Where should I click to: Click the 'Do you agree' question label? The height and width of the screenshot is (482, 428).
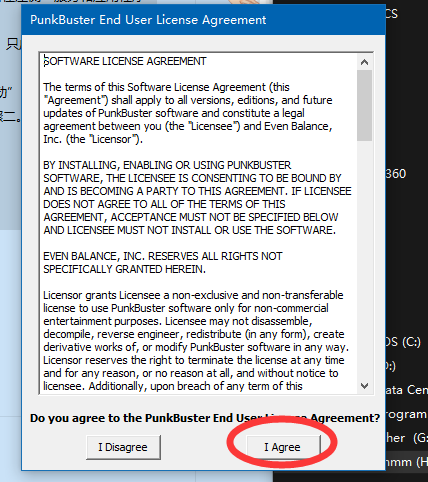tap(205, 418)
